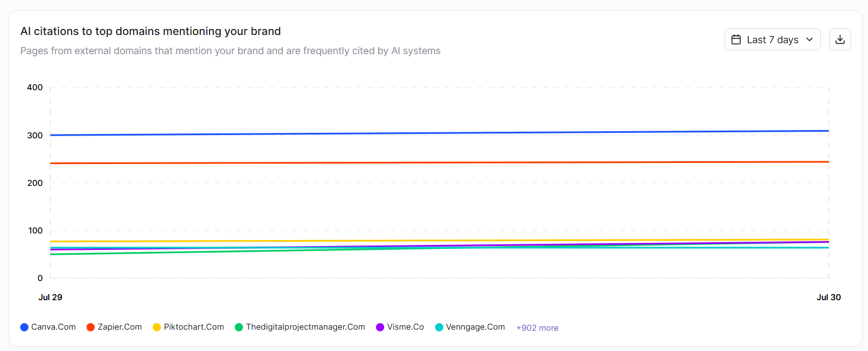Click the orange-red Zapier.Com color dot

tap(90, 327)
